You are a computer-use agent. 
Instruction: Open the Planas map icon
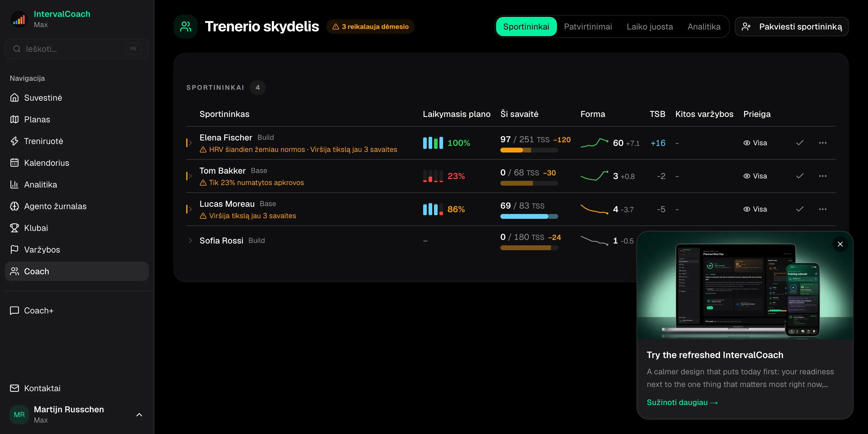pyautogui.click(x=14, y=119)
